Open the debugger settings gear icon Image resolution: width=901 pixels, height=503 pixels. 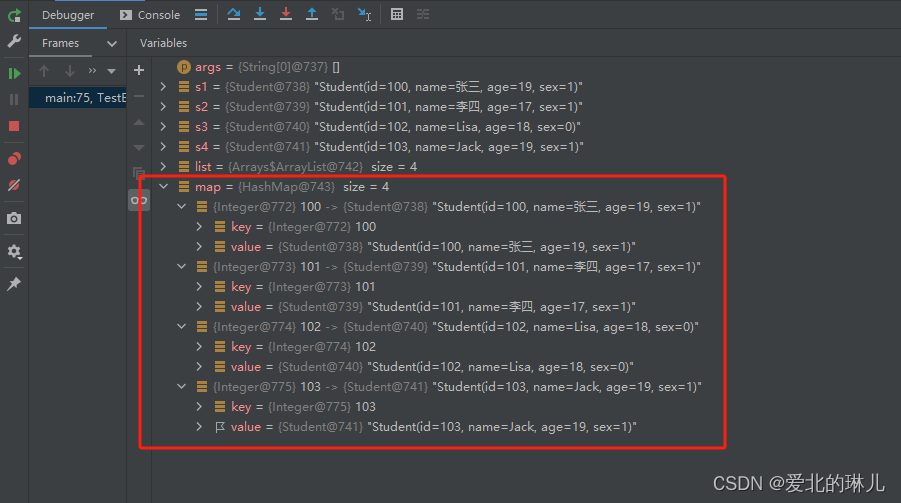coord(14,252)
